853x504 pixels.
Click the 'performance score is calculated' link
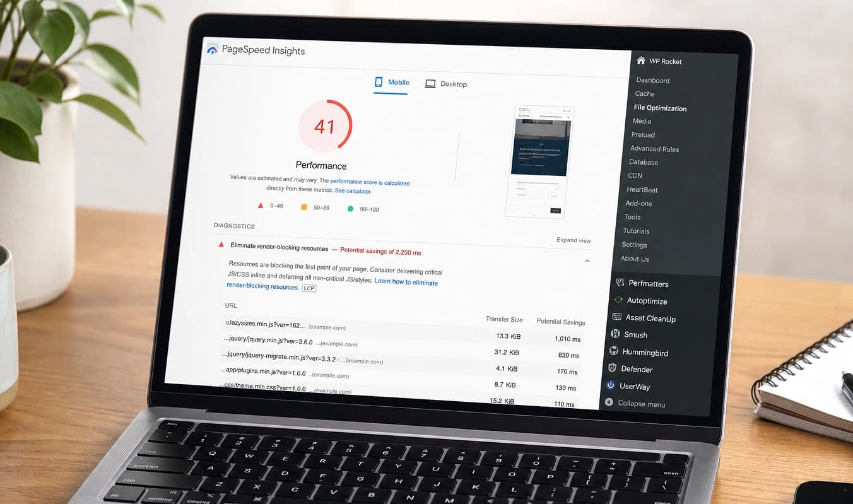pos(370,182)
